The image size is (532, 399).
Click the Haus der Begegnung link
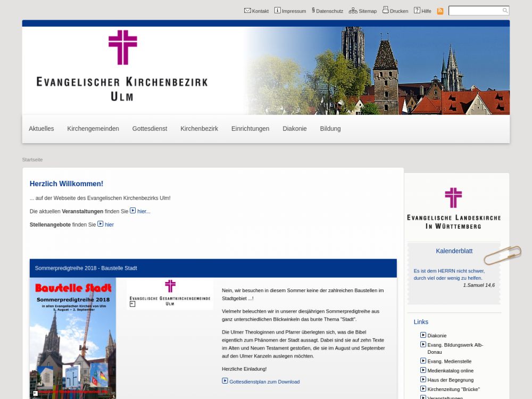pyautogui.click(x=450, y=380)
